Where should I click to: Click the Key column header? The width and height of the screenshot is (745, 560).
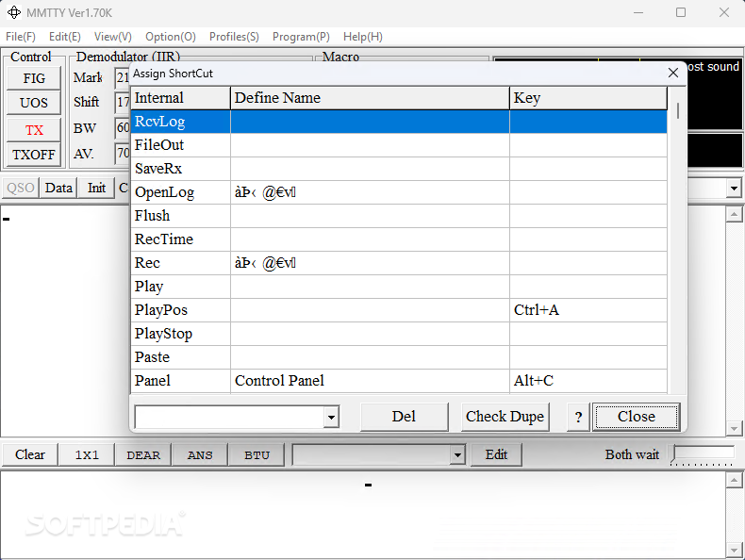pos(588,98)
